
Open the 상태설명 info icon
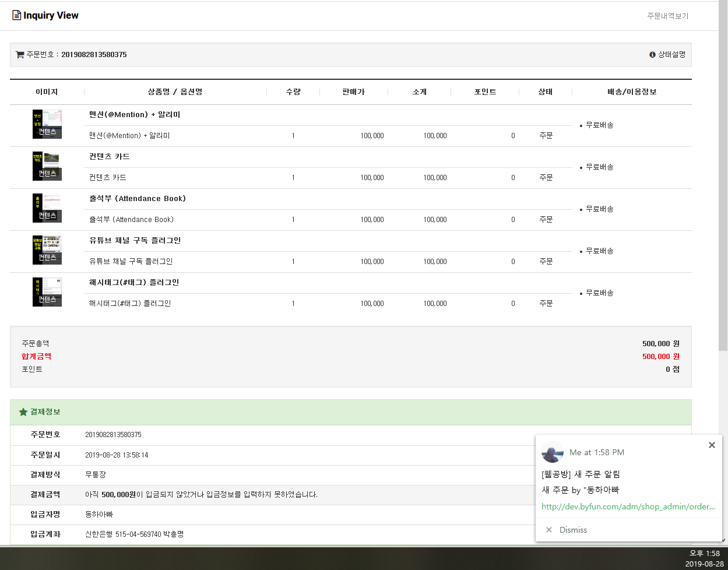(x=652, y=54)
